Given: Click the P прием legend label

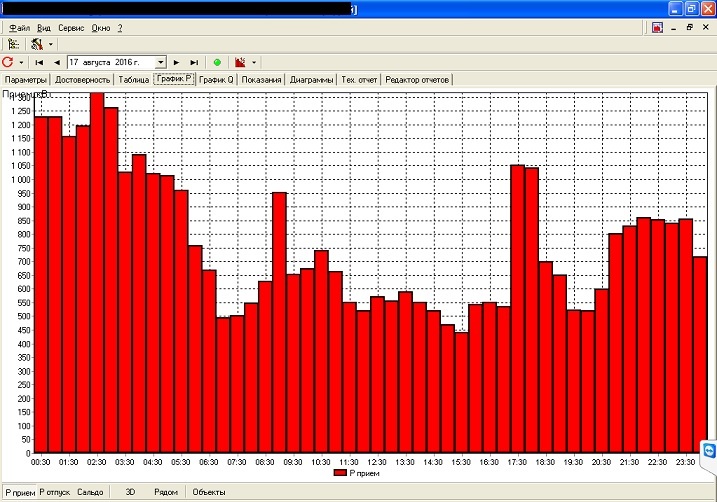Looking at the screenshot, I should (x=364, y=473).
